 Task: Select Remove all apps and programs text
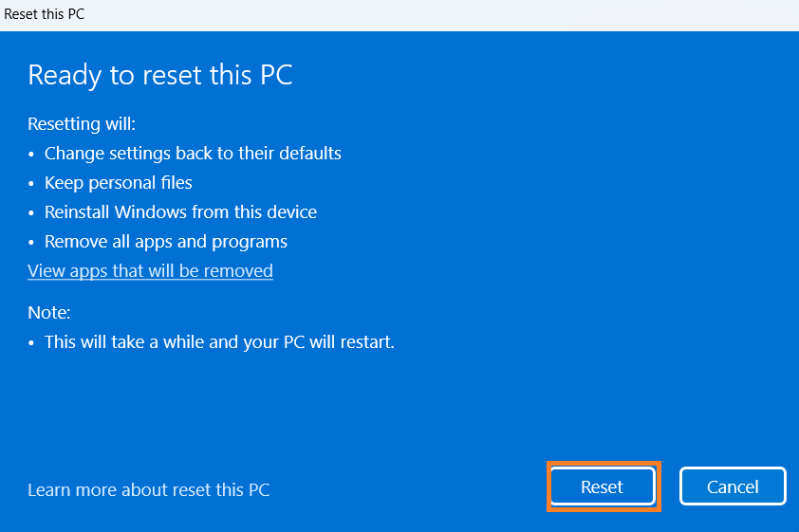(166, 241)
